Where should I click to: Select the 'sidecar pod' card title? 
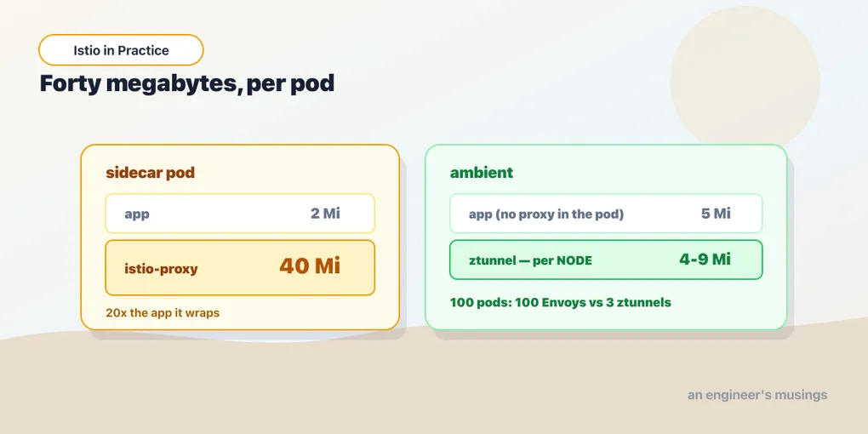point(150,173)
